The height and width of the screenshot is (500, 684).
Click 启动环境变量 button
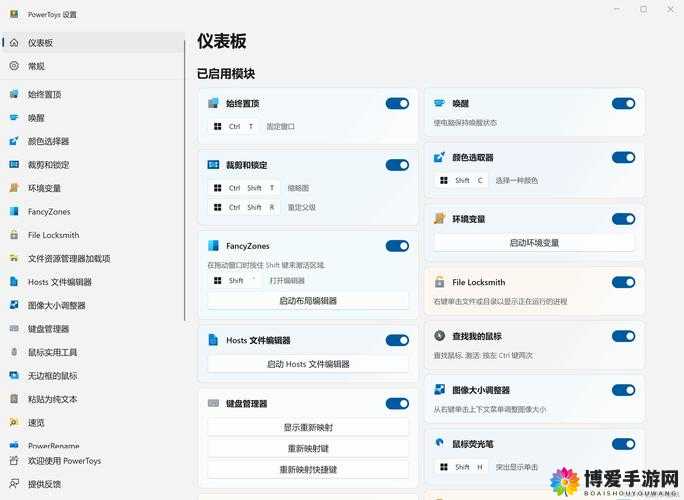click(534, 243)
